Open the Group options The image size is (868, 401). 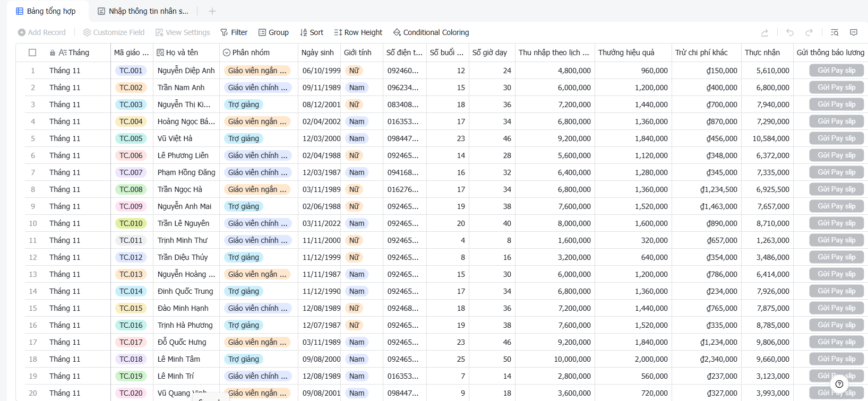tap(273, 32)
